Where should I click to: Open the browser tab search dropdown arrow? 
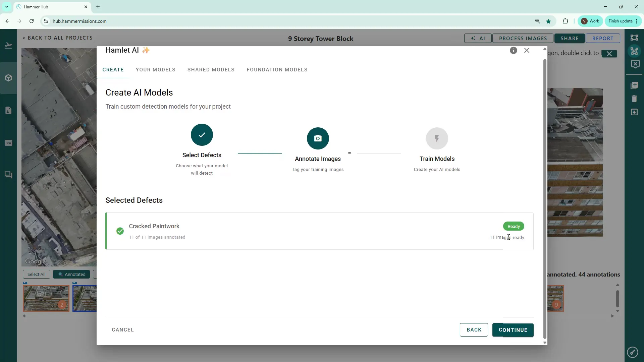pos(6,7)
